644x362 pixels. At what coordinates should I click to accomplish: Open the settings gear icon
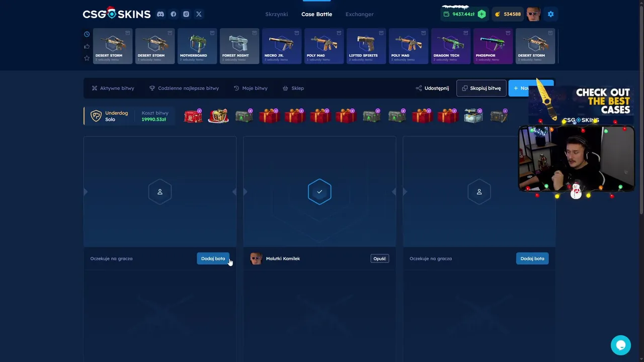coord(550,14)
